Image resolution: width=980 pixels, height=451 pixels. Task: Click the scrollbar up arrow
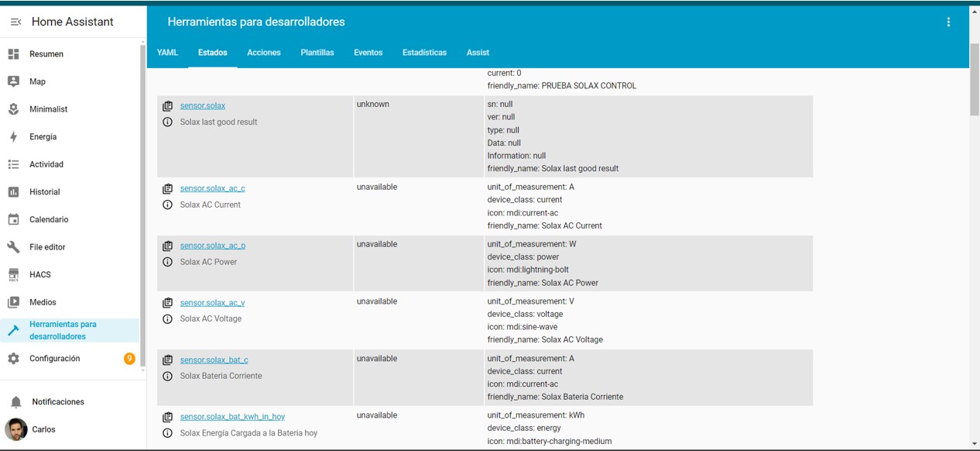pyautogui.click(x=974, y=11)
